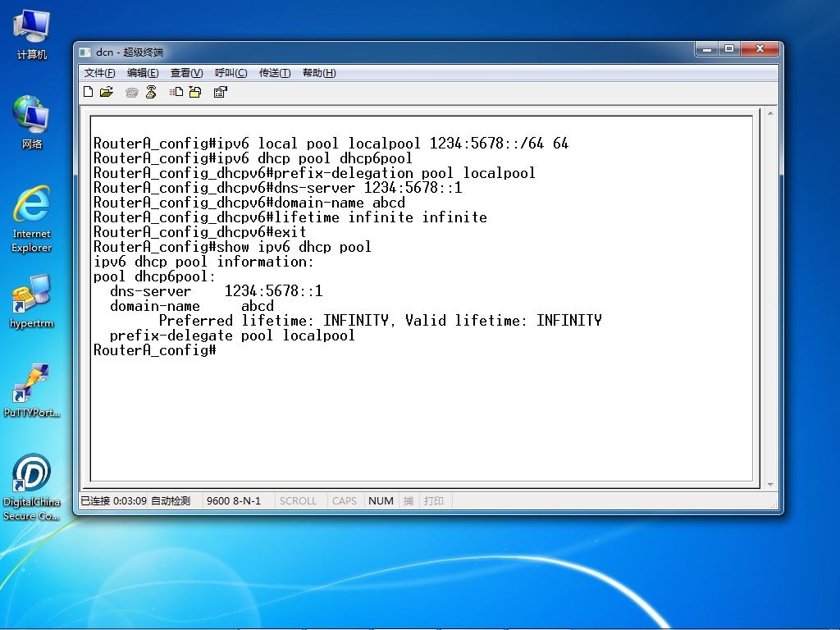Viewport: 840px width, 630px height.
Task: Click the 打印 status indicator
Action: click(434, 501)
